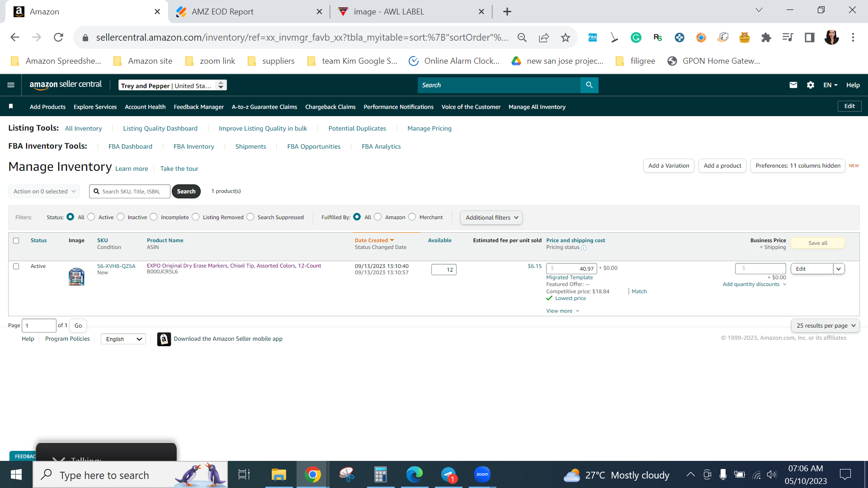This screenshot has width=868, height=488.
Task: Tick the checkbox for the EXPO markers row
Action: pyautogui.click(x=16, y=266)
